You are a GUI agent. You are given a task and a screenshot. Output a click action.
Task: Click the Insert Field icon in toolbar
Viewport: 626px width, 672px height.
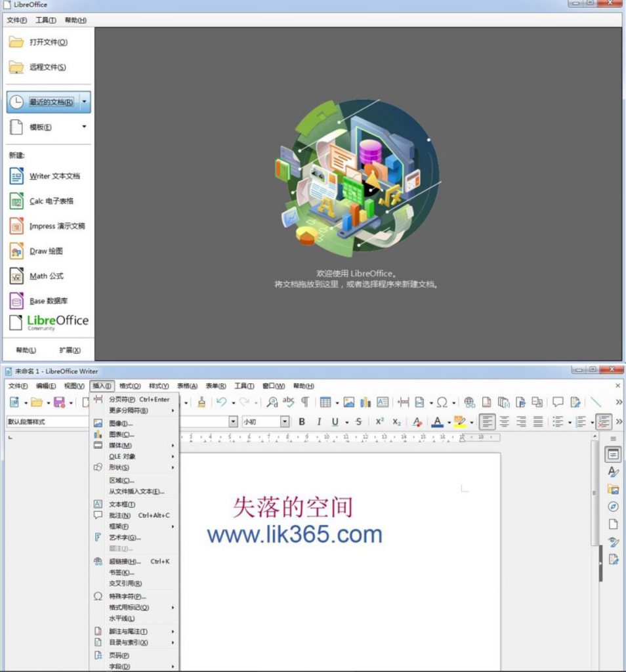[419, 402]
